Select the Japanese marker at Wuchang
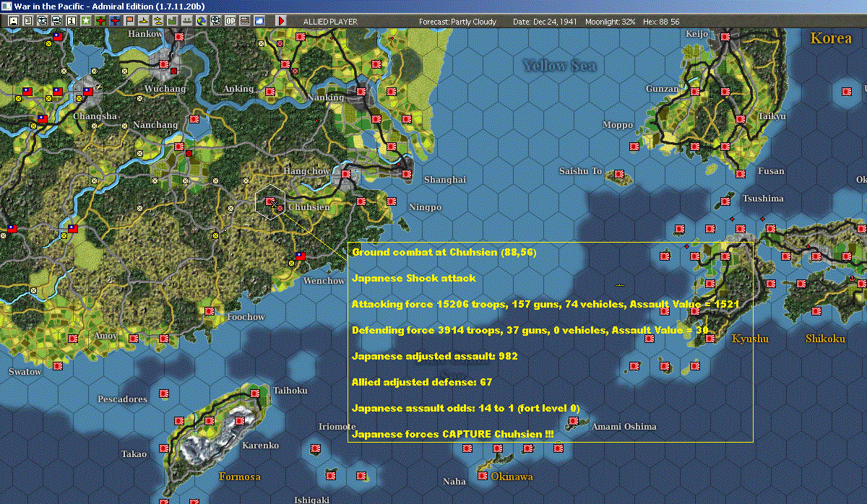 click(x=164, y=64)
